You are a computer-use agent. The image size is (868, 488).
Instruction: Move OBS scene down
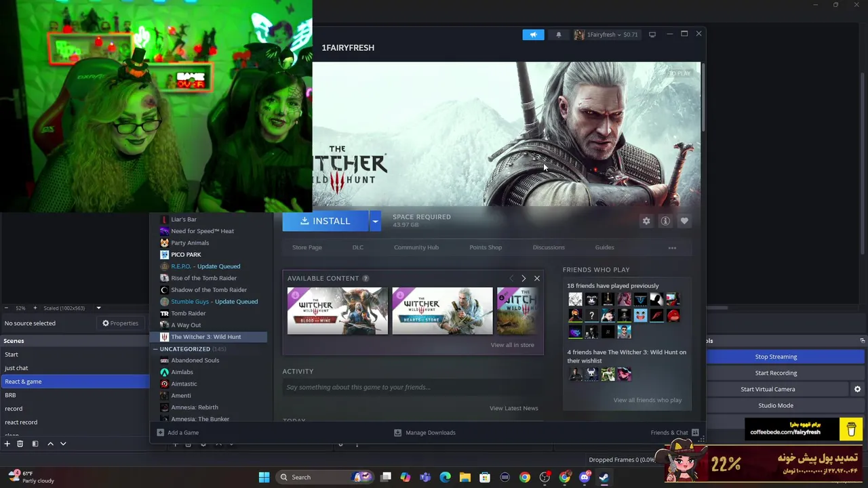click(63, 444)
